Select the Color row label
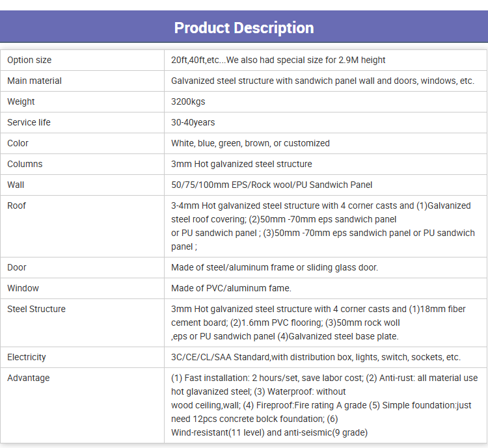 tap(18, 144)
